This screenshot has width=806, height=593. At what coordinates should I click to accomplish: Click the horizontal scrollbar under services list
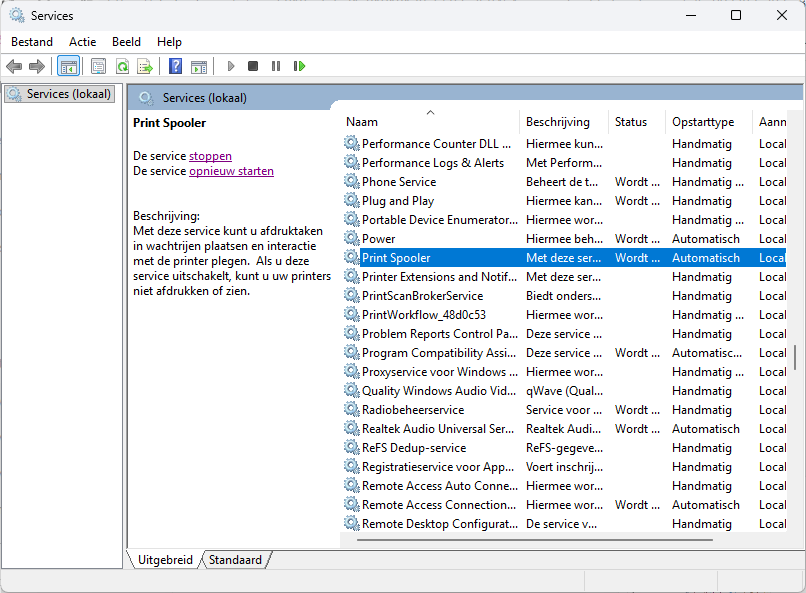pos(535,540)
